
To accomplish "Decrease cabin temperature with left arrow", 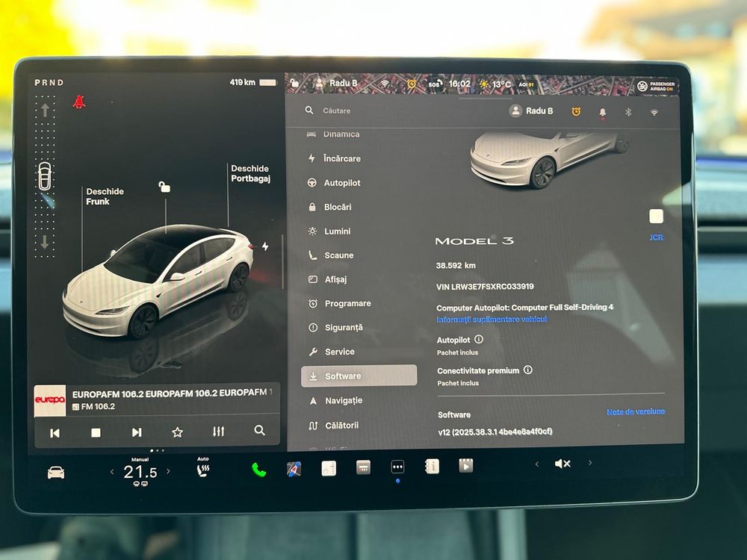I will pyautogui.click(x=112, y=472).
